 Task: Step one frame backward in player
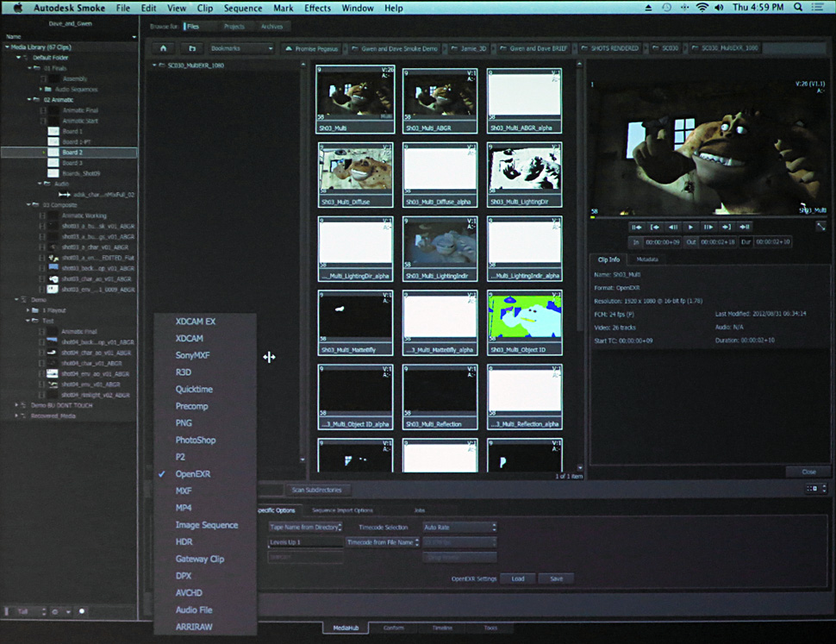(673, 227)
